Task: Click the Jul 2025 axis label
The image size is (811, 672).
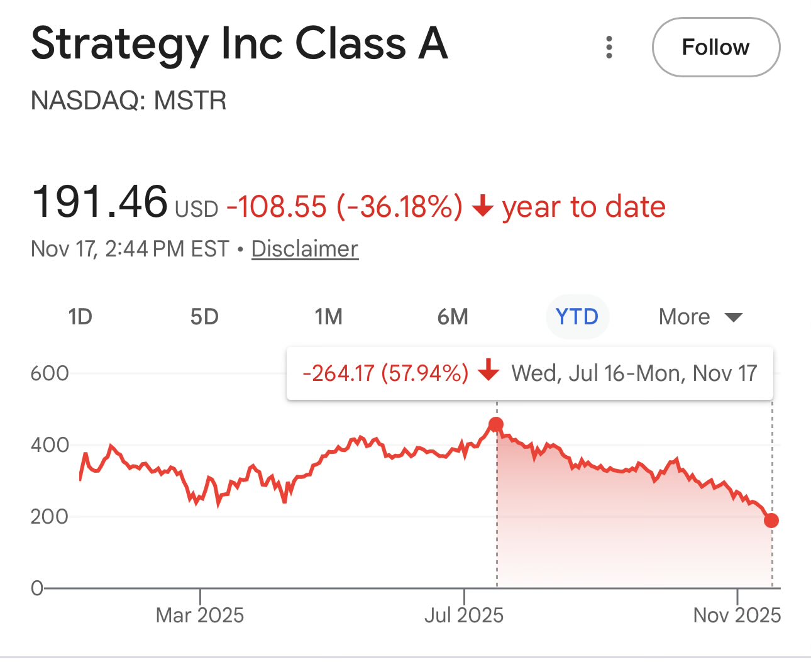Action: tap(464, 615)
